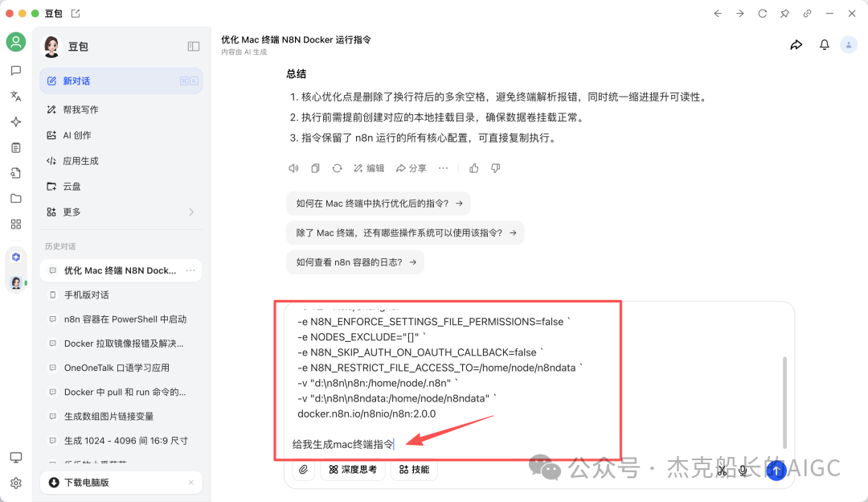Choose suggestion 如何在 Mac 终端中执行优化后的指令?
This screenshot has height=502, width=868.
379,204
